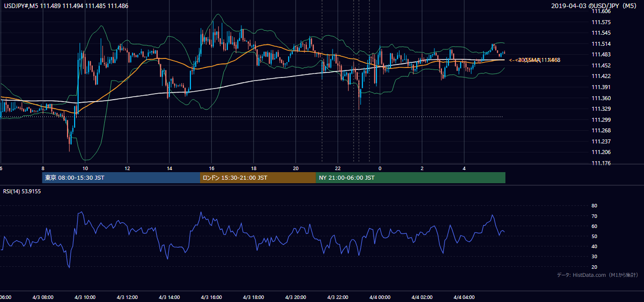Image resolution: width=644 pixels, height=302 pixels.
Task: Click the 4/3 10:00 time axis label
Action: pyautogui.click(x=85, y=297)
